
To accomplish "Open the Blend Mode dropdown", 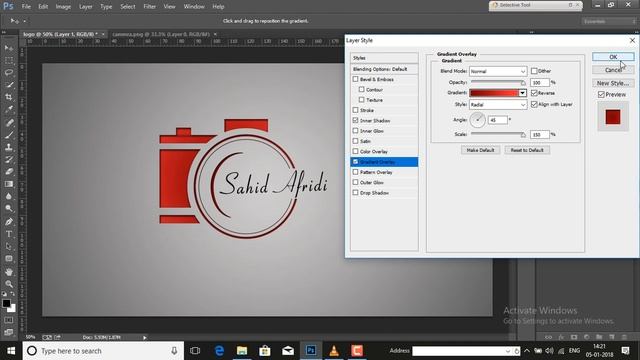I will (x=498, y=71).
